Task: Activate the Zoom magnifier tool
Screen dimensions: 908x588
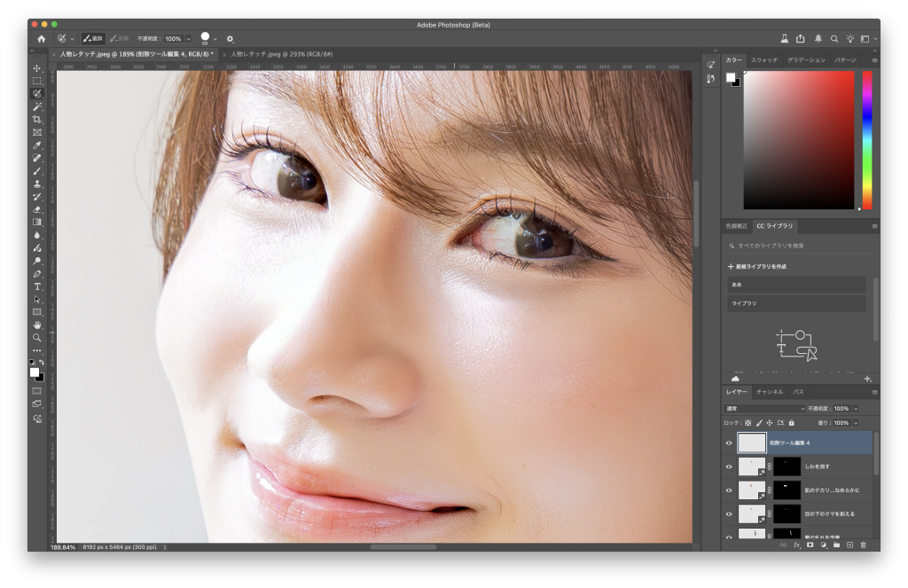Action: click(x=37, y=338)
